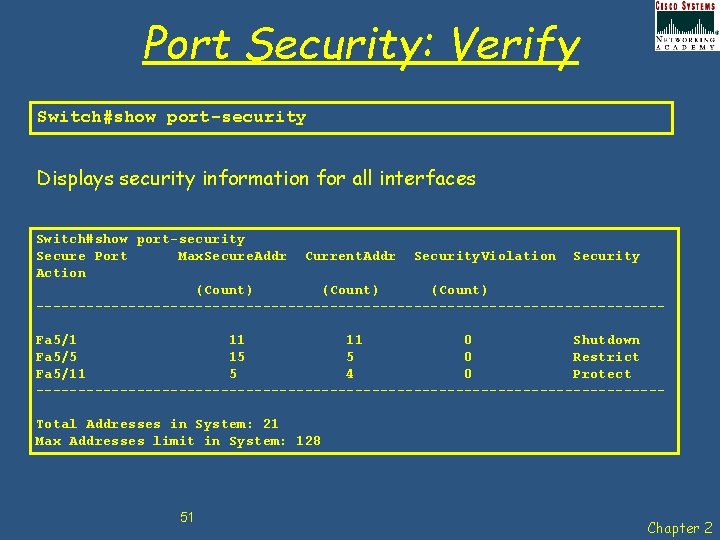Click MaxSecureAddr value 15 for Fa5/5
Screen dimensions: 720x540
pyautogui.click(x=237, y=357)
